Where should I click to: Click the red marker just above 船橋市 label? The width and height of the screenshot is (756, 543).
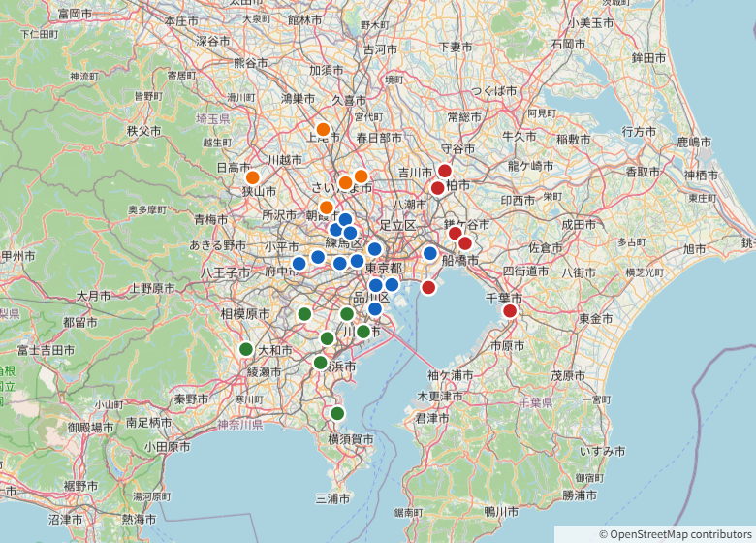pyautogui.click(x=465, y=243)
